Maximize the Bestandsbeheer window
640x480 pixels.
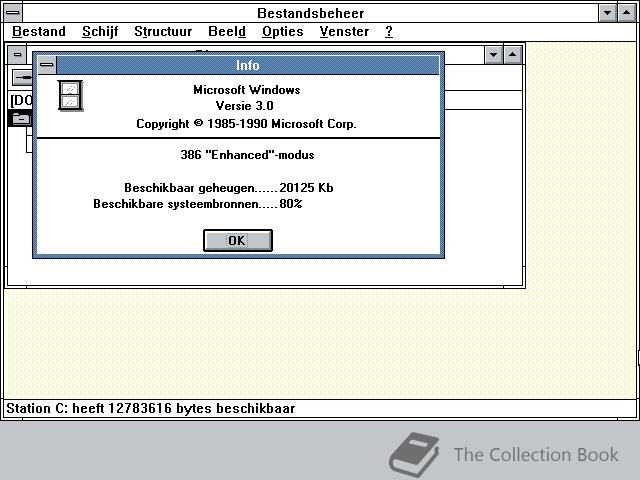(x=627, y=13)
